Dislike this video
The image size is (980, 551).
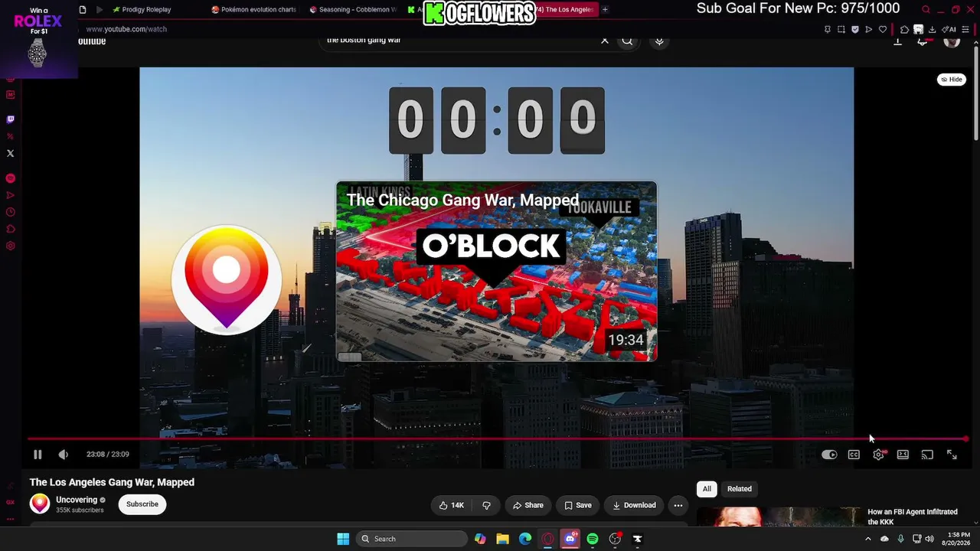[486, 505]
